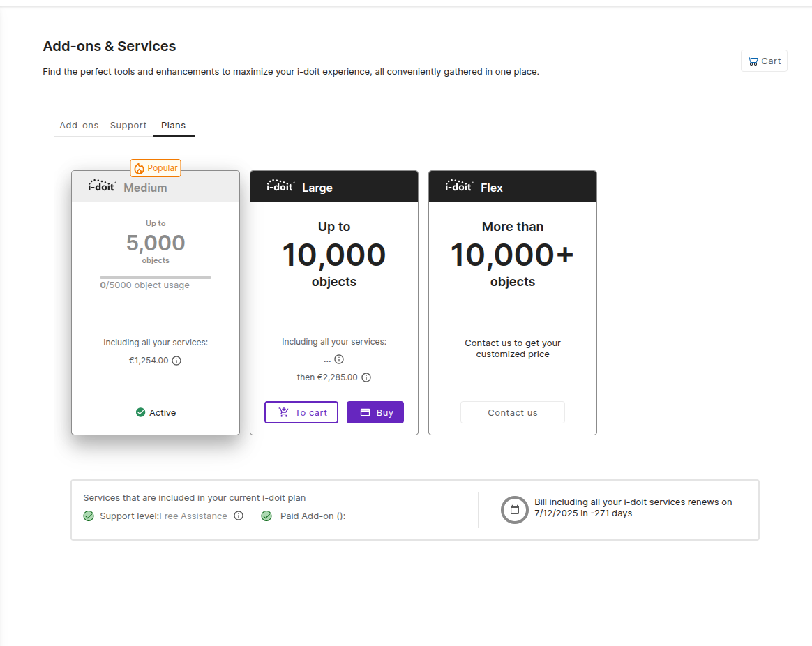Buy the Large plan
Viewport: 812px width, 646px height.
[375, 412]
